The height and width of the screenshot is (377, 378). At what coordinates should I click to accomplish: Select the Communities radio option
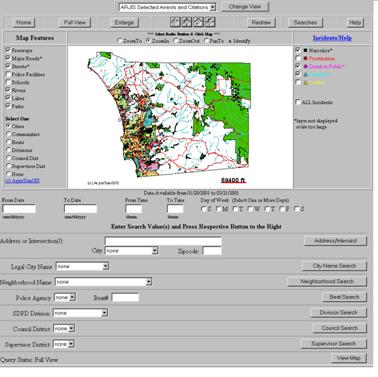coord(8,134)
